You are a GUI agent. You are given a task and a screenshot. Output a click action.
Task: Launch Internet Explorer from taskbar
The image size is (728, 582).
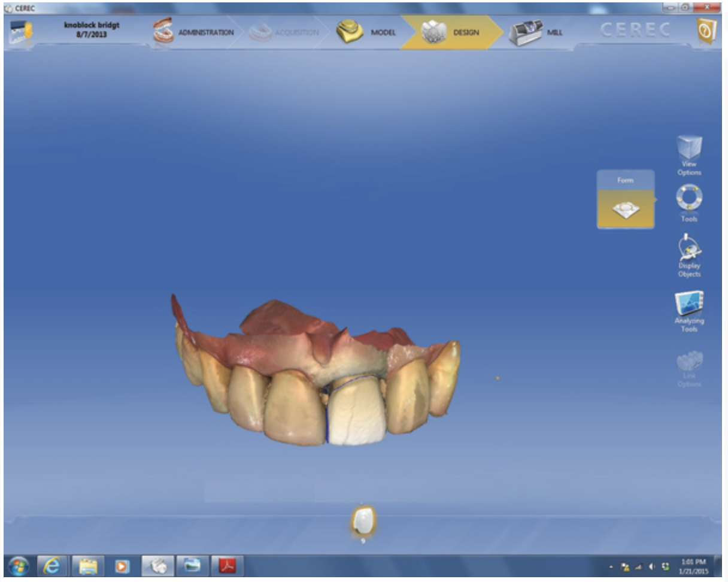click(x=53, y=566)
